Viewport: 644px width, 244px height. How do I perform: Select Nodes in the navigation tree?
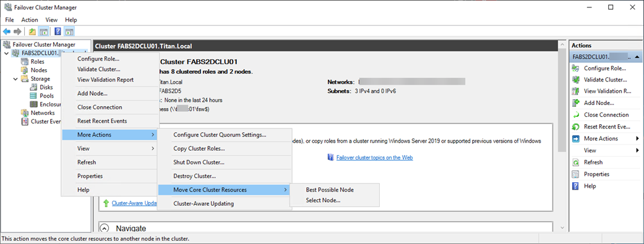click(39, 70)
